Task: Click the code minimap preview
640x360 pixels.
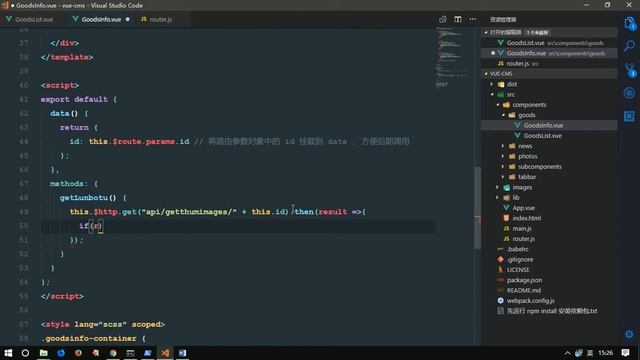Action: (x=452, y=57)
